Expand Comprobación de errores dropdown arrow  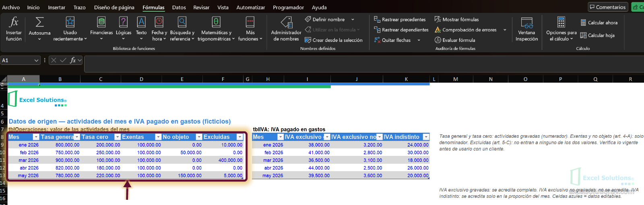[x=505, y=30]
